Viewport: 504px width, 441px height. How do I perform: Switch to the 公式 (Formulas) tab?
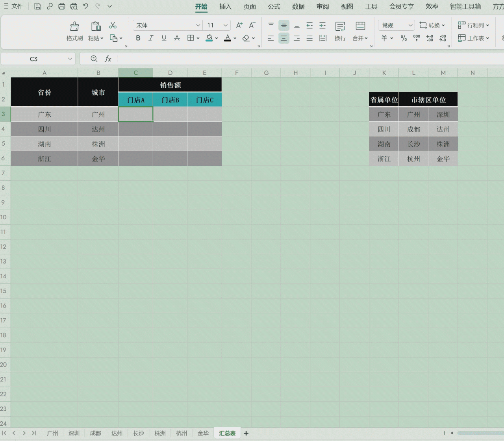point(274,6)
